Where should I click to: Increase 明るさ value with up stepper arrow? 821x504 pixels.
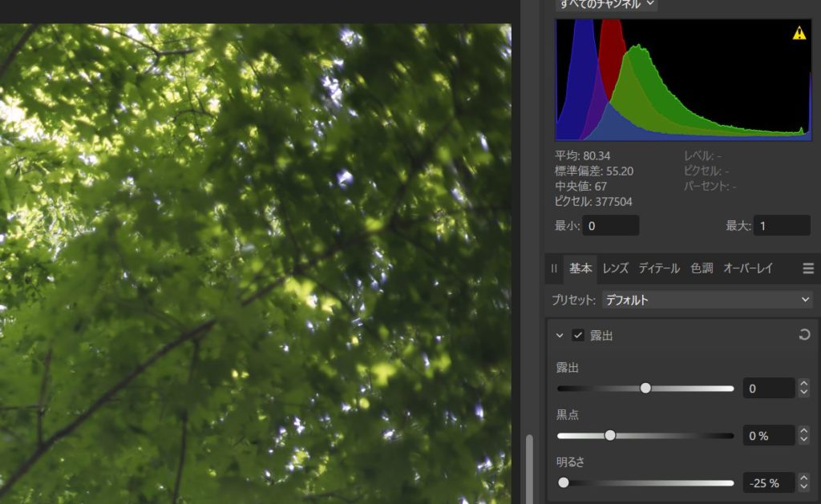pyautogui.click(x=803, y=478)
